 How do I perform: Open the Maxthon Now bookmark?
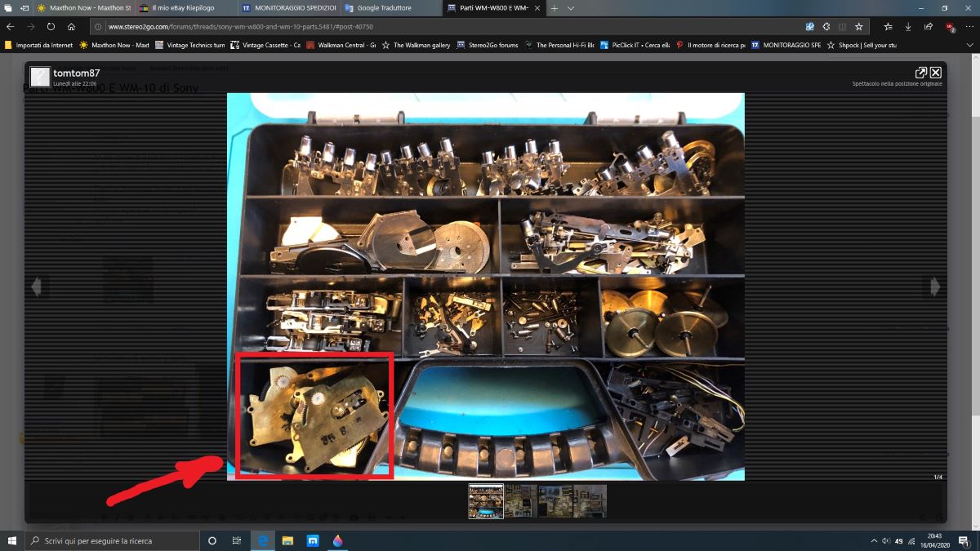[114, 45]
